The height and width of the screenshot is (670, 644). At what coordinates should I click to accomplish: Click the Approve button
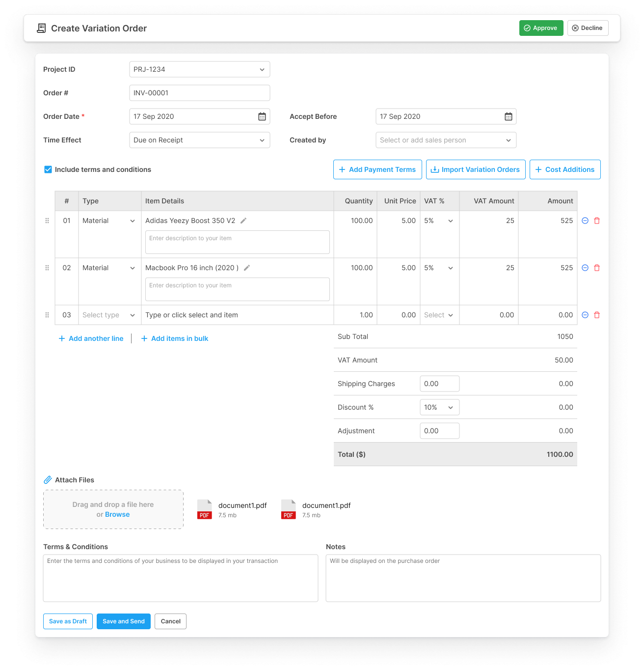541,28
